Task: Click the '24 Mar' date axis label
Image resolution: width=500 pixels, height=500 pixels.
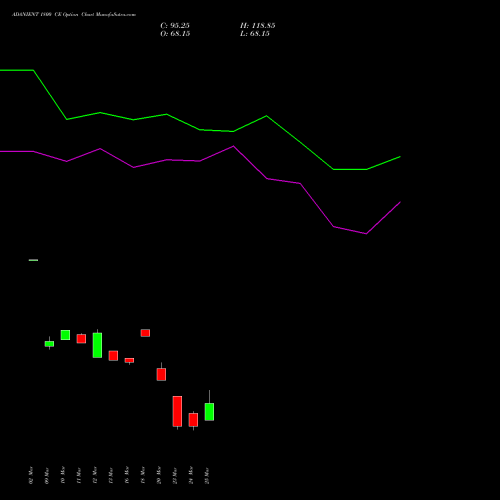Action: [x=191, y=475]
